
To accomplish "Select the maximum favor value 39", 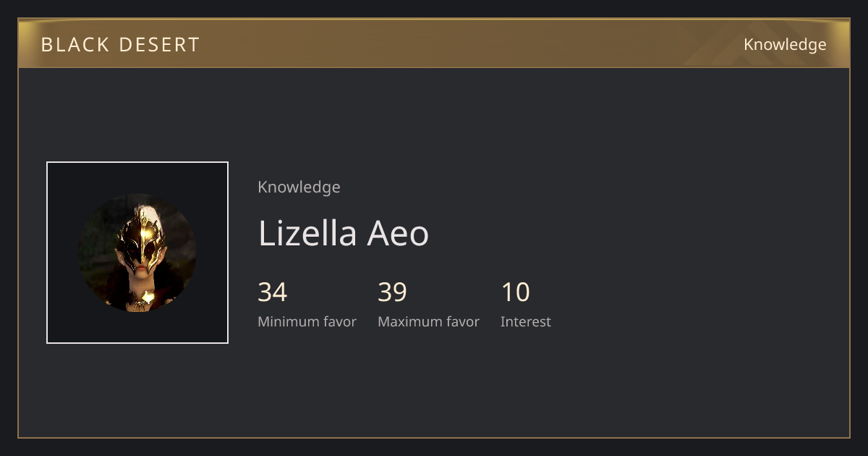I will 392,292.
